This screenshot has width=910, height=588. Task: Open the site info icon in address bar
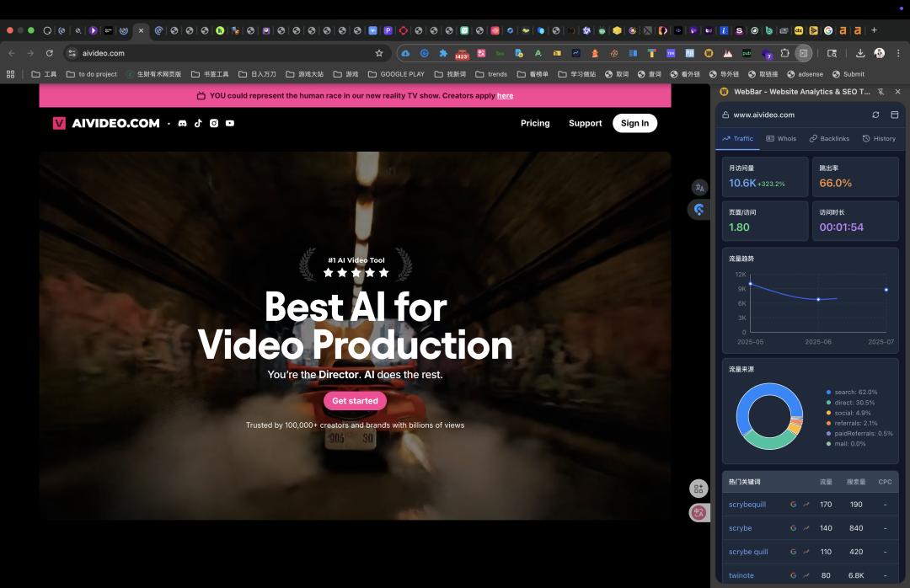click(72, 53)
